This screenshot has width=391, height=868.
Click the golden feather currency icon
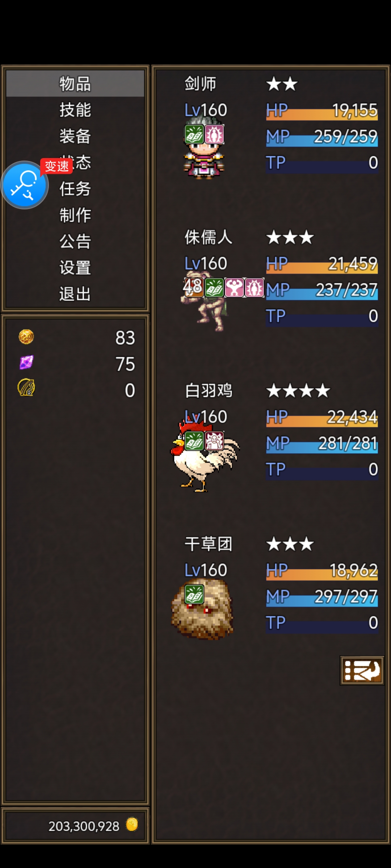26,388
